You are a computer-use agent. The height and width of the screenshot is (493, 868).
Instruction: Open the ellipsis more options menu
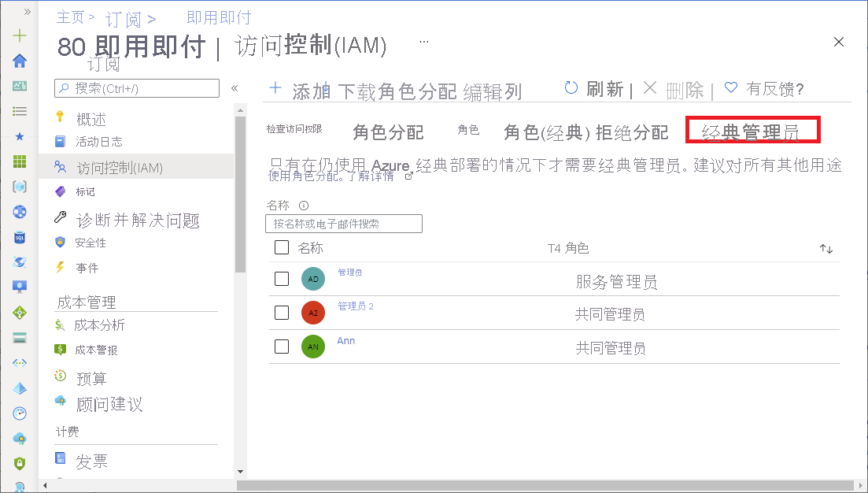pyautogui.click(x=424, y=42)
